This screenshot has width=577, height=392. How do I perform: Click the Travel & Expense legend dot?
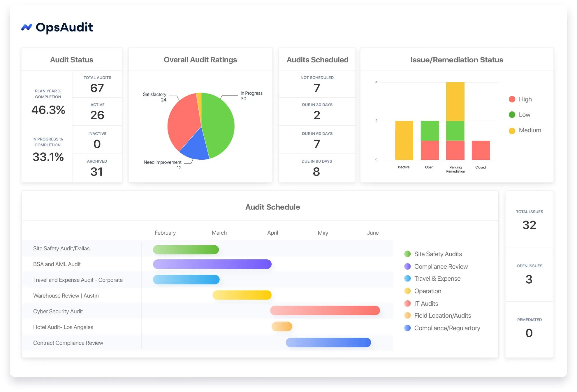[407, 278]
